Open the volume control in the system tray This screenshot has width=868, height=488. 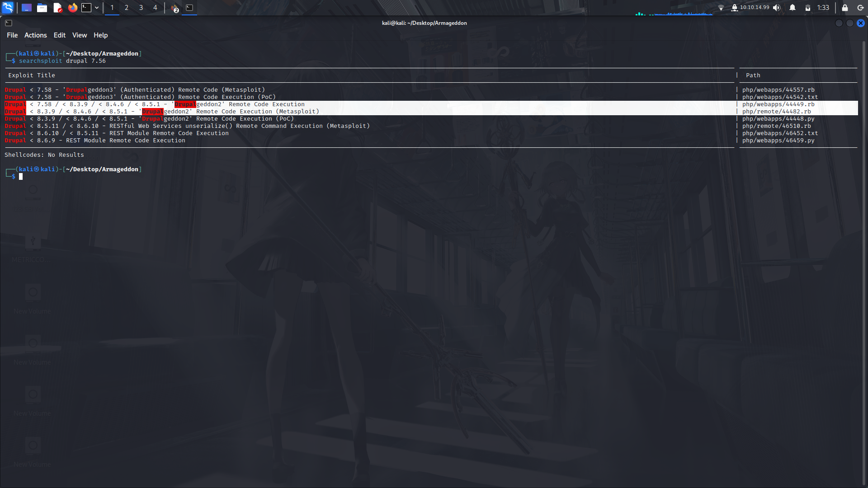[778, 7]
